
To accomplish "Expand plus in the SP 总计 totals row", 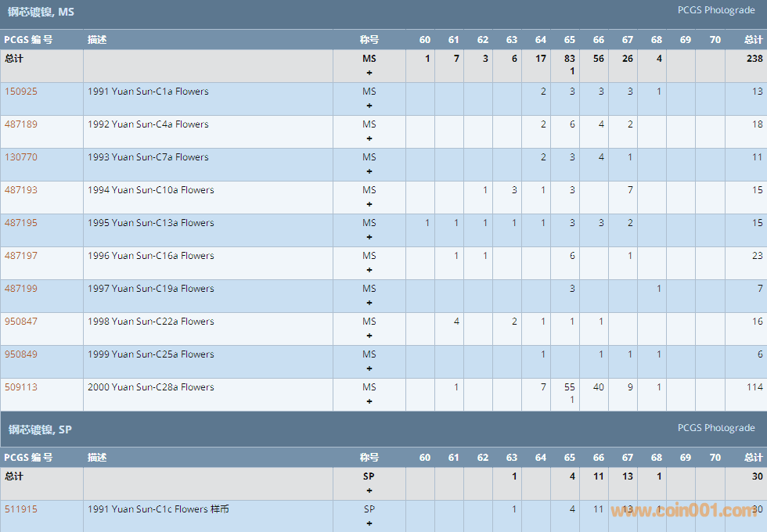I will [369, 491].
